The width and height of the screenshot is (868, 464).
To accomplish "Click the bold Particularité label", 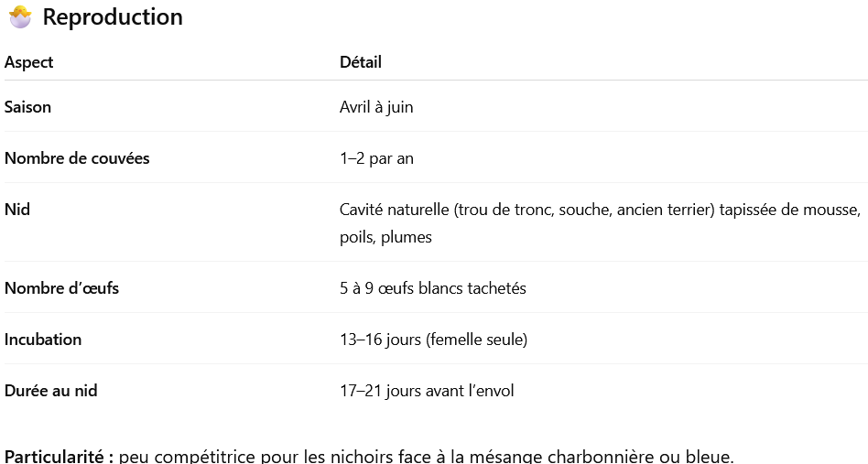I will click(x=59, y=456).
